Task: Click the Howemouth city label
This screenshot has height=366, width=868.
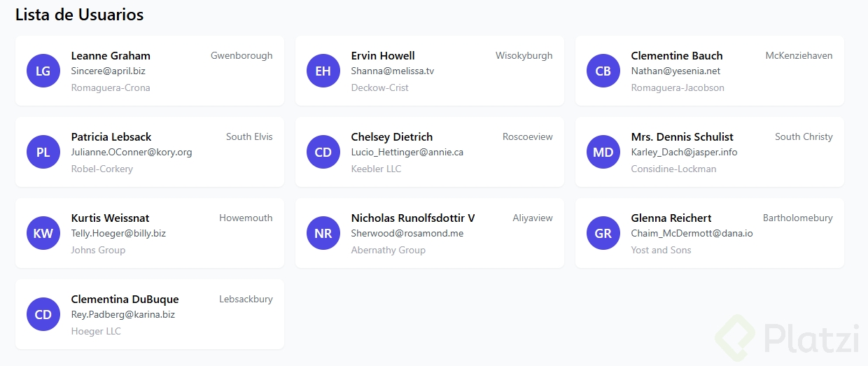Action: click(246, 218)
